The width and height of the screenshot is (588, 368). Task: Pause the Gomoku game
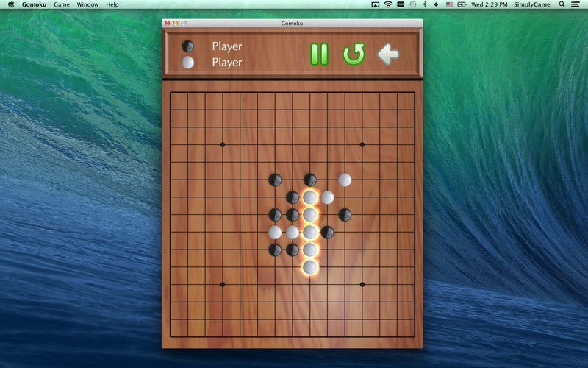tap(319, 54)
